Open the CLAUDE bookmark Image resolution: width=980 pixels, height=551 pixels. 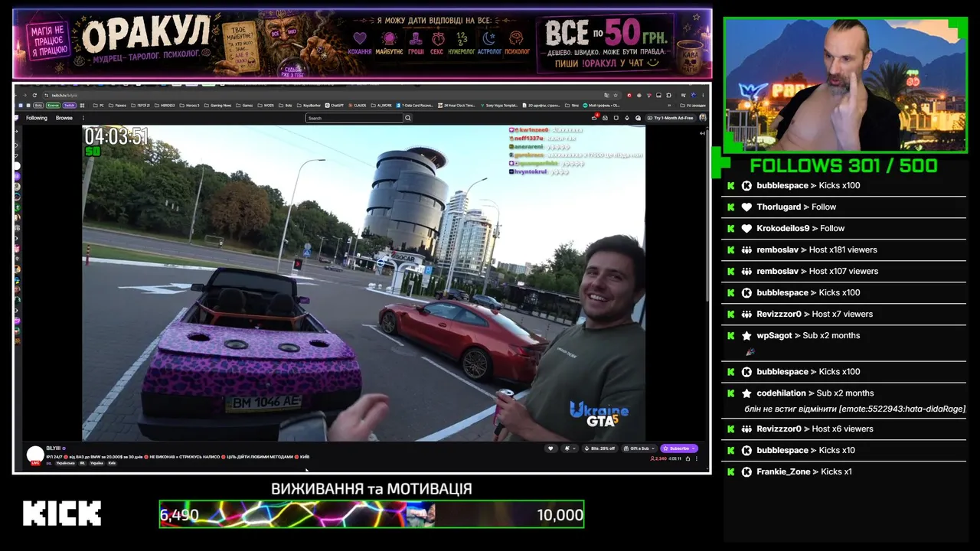(358, 105)
